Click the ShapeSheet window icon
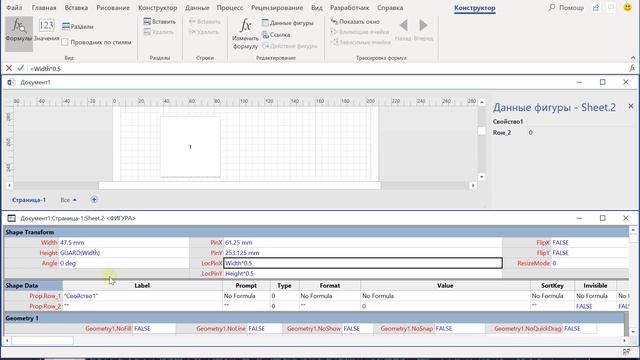This screenshot has width=640, height=360. [11, 218]
